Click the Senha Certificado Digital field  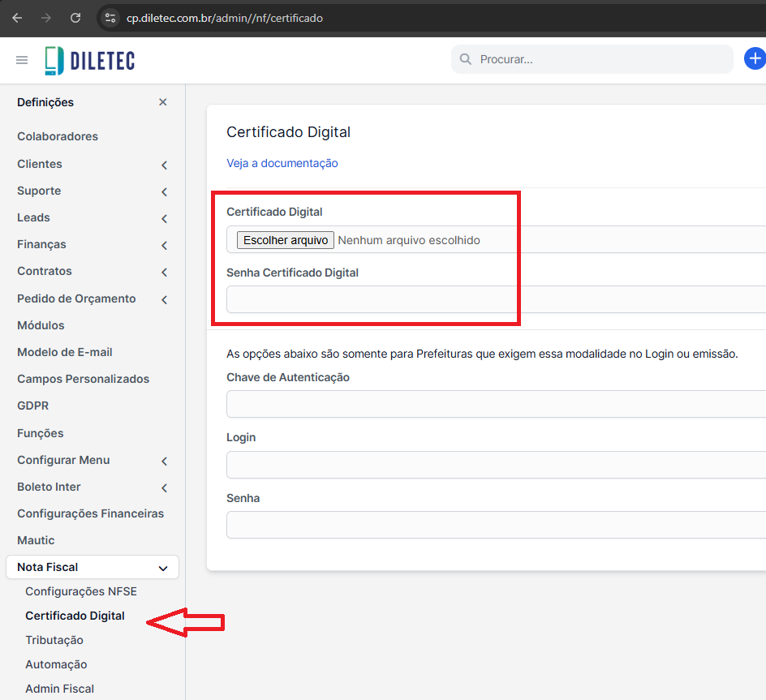click(x=495, y=299)
